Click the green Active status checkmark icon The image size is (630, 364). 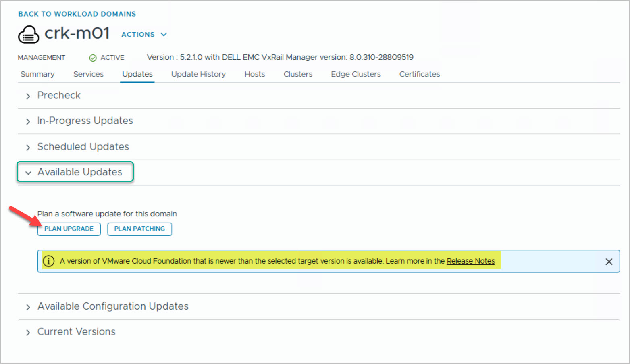coord(93,58)
